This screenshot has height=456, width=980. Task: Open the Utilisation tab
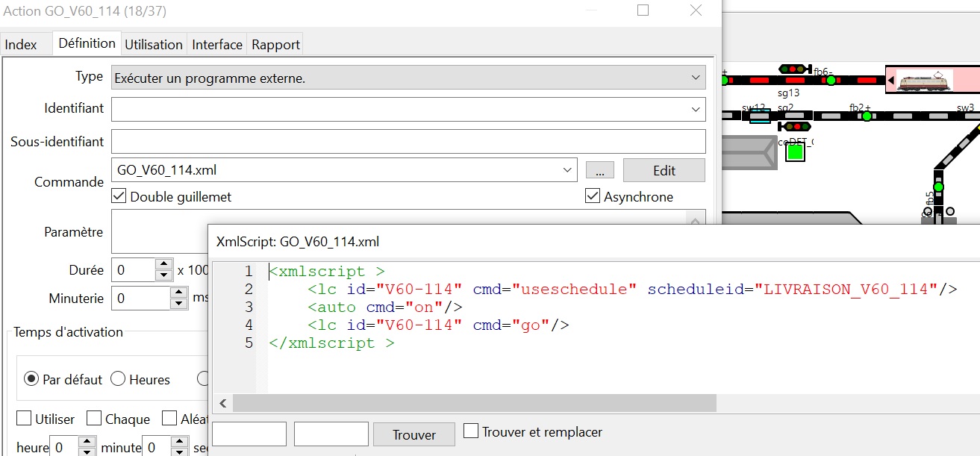tap(154, 45)
